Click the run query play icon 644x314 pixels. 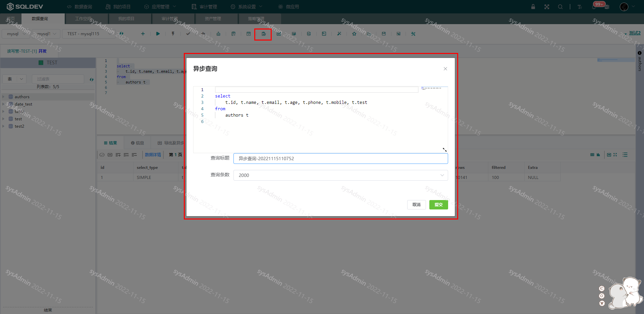tap(158, 34)
